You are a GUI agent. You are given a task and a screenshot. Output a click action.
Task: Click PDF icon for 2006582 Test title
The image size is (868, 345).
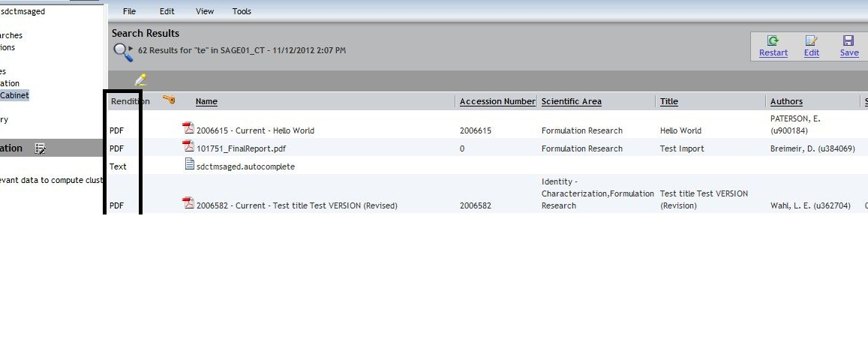[188, 203]
